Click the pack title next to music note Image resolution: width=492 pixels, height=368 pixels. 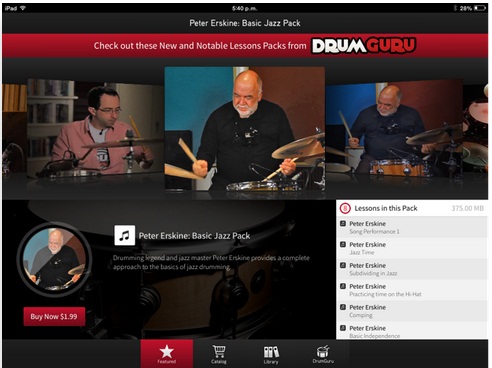[194, 236]
